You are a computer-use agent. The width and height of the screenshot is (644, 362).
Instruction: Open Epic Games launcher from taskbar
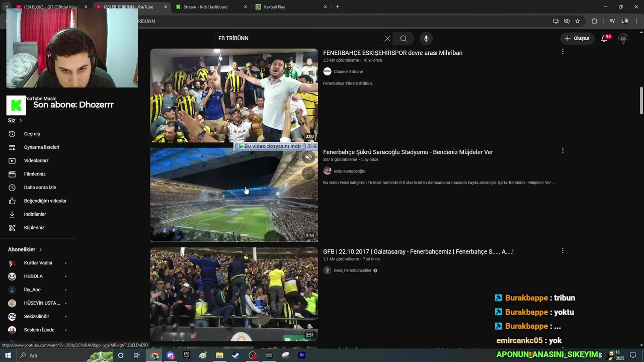187,355
